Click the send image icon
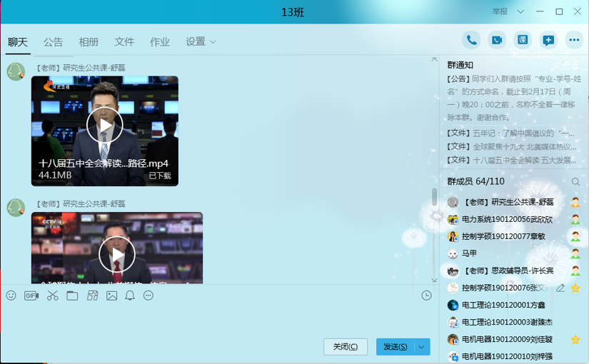The height and width of the screenshot is (364, 589). coord(111,295)
